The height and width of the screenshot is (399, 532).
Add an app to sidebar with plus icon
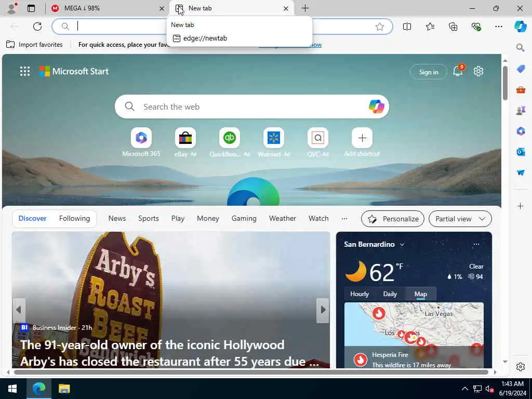(x=521, y=206)
